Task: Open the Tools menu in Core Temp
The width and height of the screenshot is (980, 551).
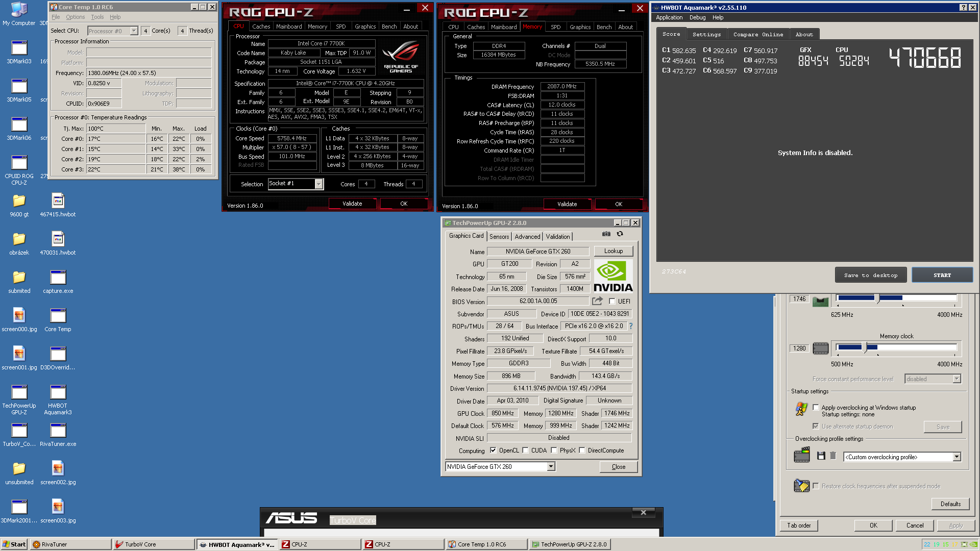Action: pyautogui.click(x=97, y=17)
